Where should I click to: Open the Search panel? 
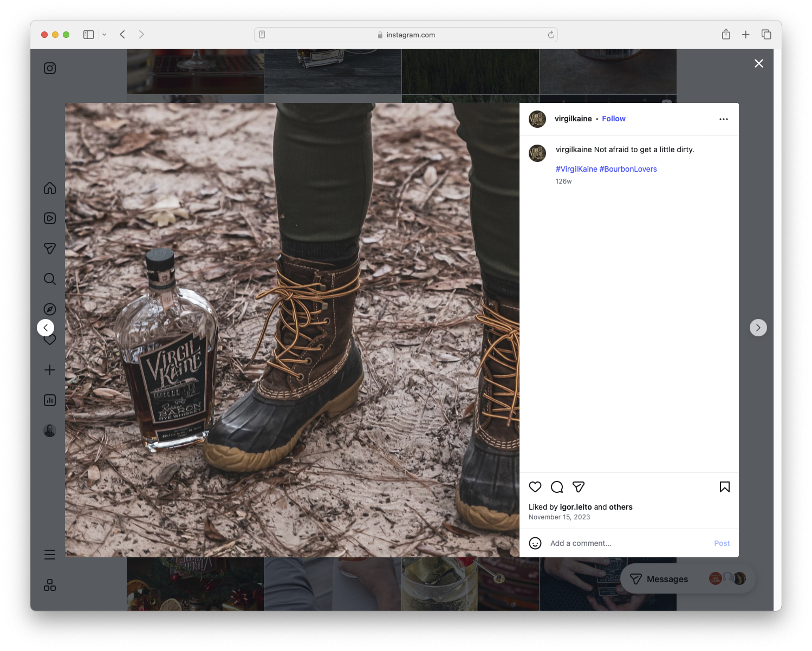(x=49, y=279)
